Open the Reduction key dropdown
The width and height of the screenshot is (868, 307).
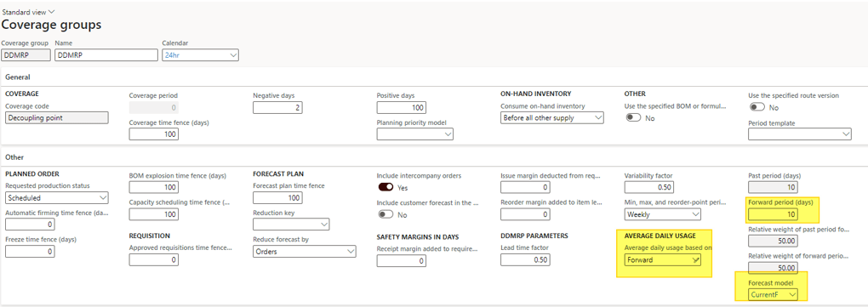[291, 225]
